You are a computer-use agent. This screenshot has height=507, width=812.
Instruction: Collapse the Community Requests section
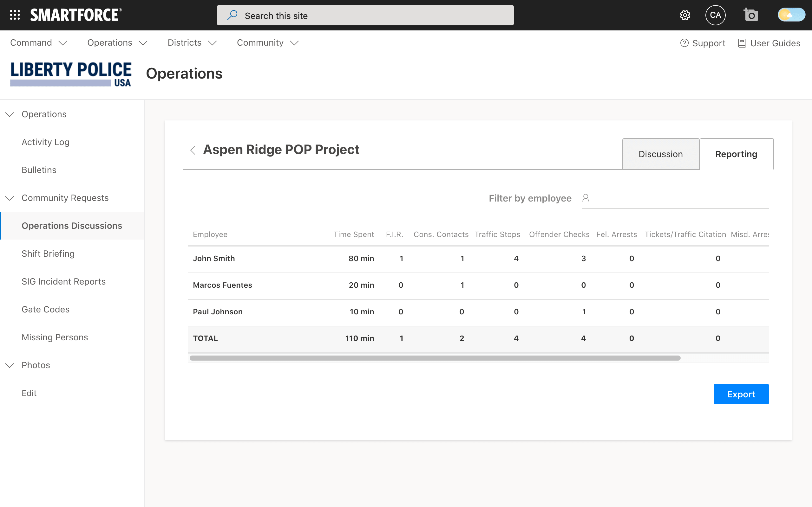pos(10,198)
